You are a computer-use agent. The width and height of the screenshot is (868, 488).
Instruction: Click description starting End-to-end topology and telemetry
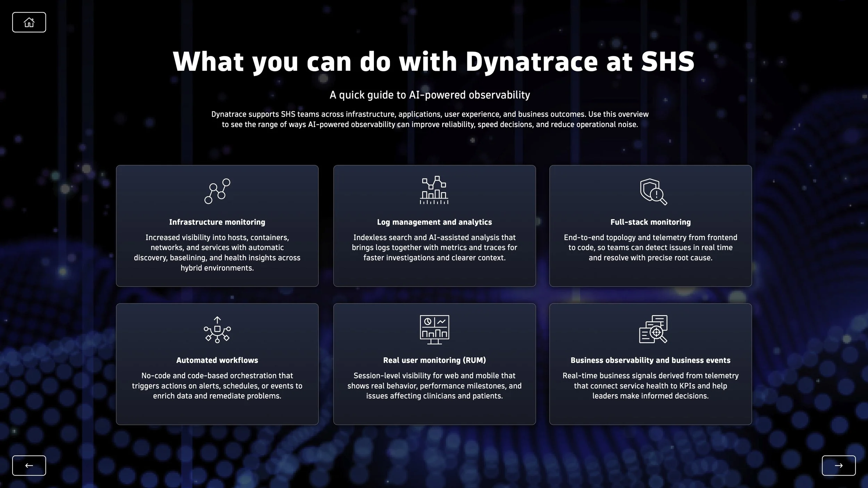(651, 247)
